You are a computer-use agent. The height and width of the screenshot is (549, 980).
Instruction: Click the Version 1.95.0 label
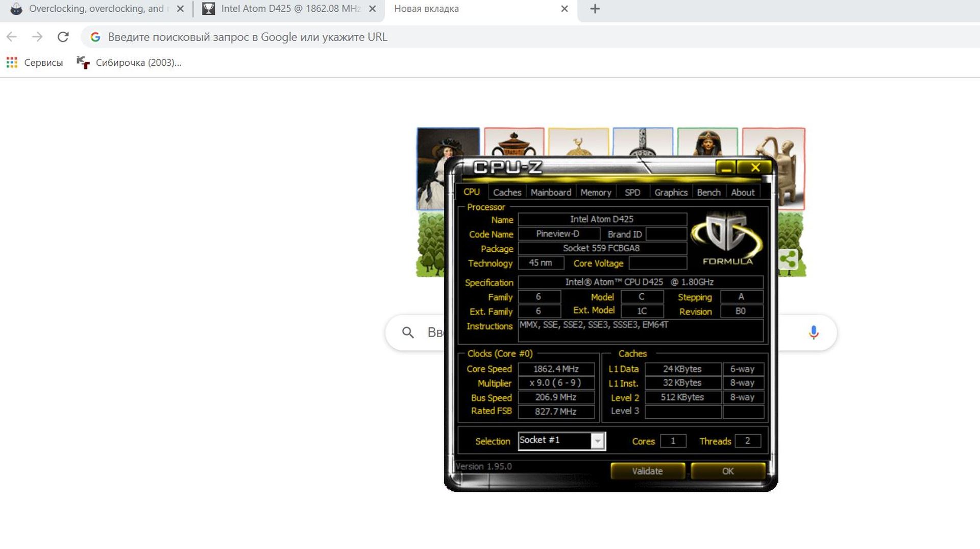click(x=483, y=466)
